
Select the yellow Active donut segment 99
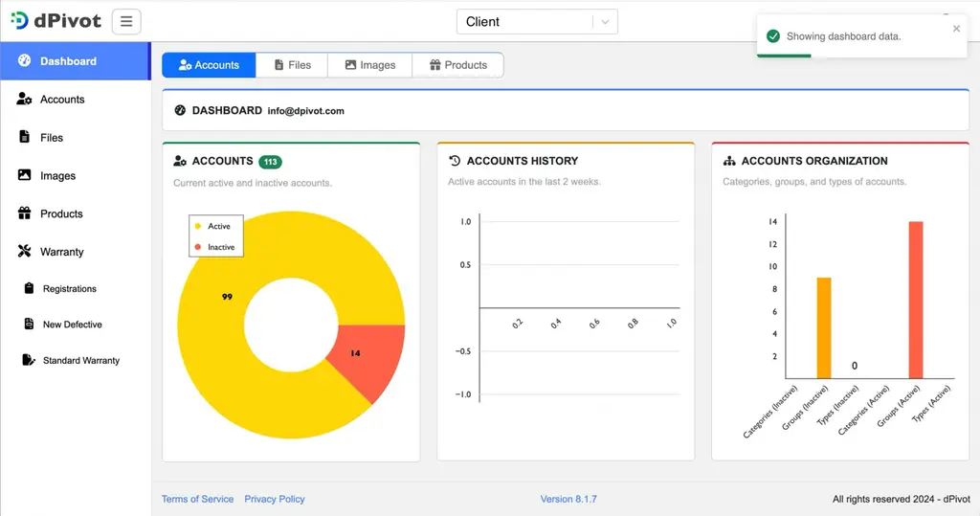(227, 297)
